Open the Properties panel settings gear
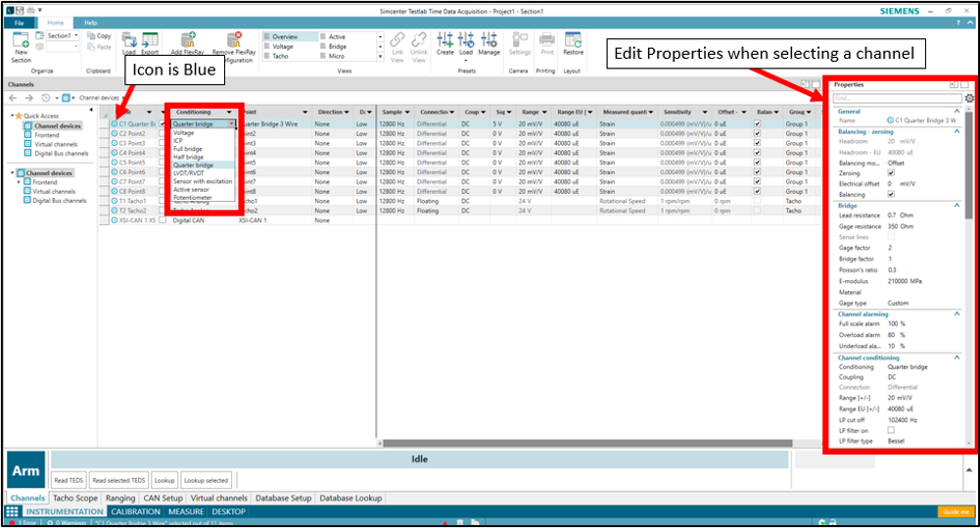Screen dimensions: 980x528 [x=969, y=98]
